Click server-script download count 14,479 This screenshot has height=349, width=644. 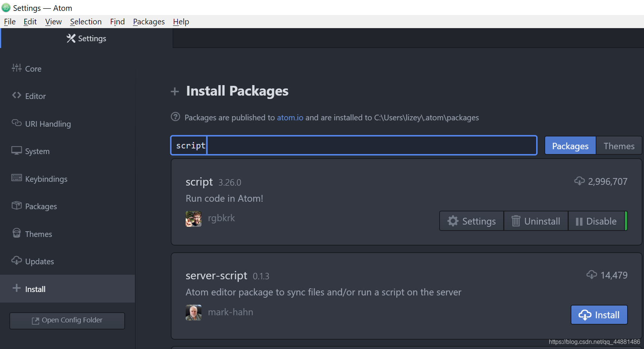(x=614, y=276)
